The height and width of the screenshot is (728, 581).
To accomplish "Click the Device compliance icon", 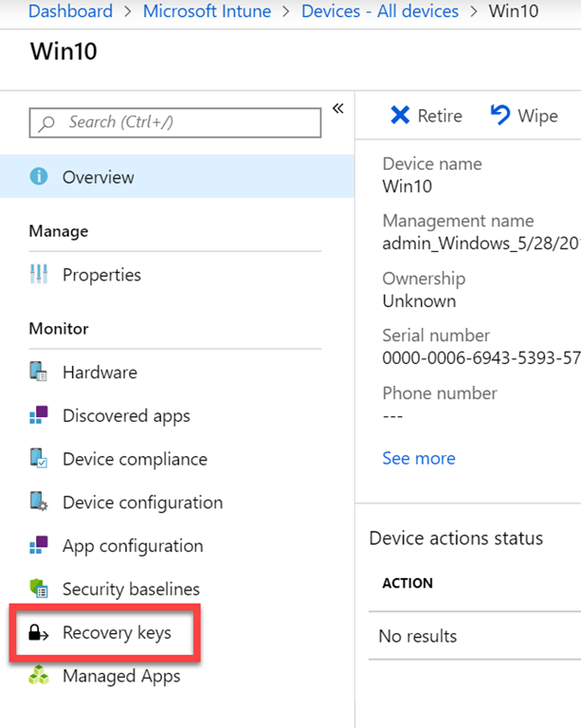I will pos(39,459).
